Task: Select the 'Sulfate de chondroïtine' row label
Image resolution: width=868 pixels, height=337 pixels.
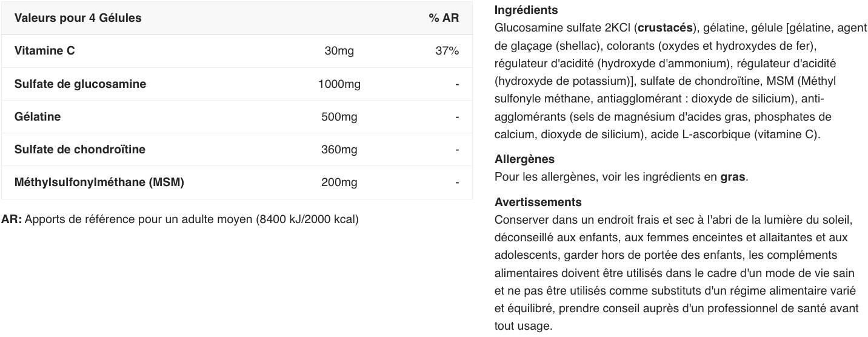Action: [80, 149]
